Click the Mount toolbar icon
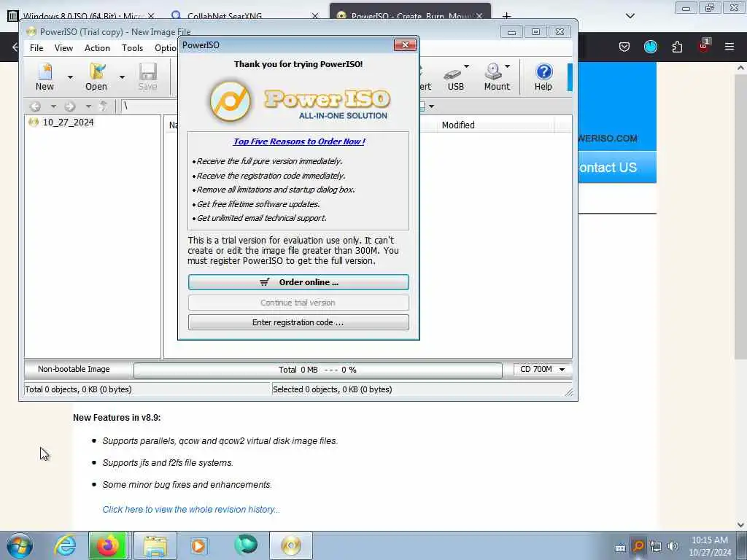The width and height of the screenshot is (747, 560). (496, 77)
